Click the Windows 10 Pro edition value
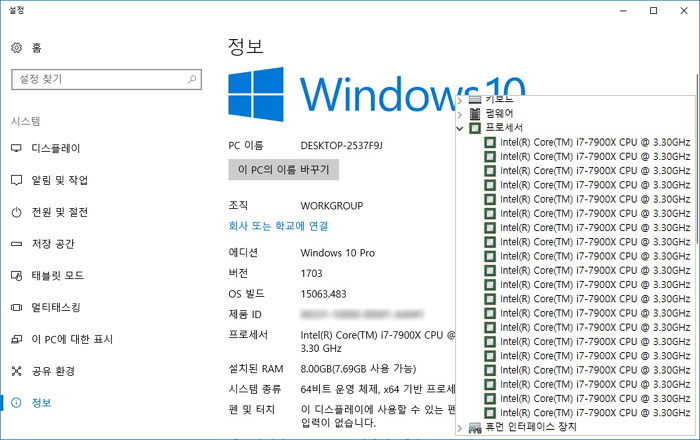Viewport: 700px width, 440px height. point(338,253)
